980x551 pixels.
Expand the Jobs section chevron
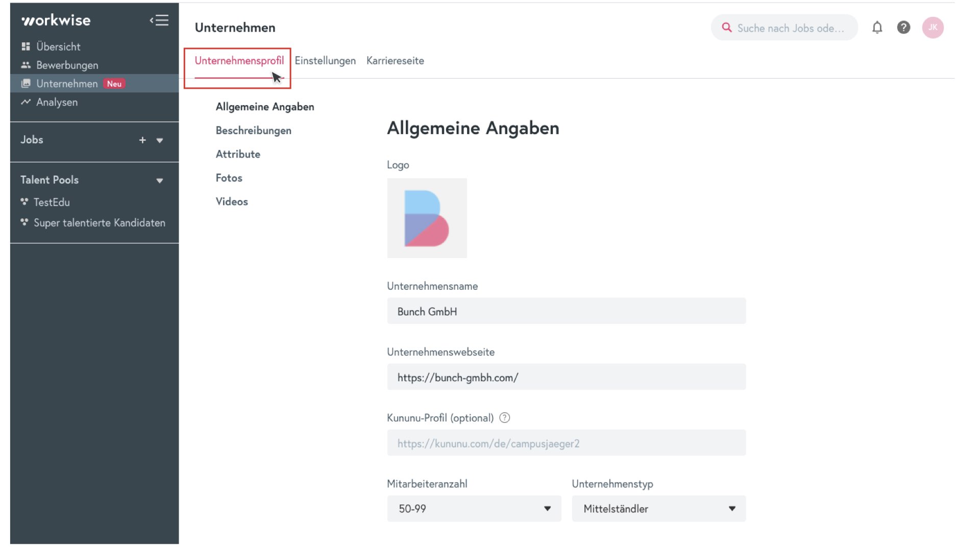160,140
